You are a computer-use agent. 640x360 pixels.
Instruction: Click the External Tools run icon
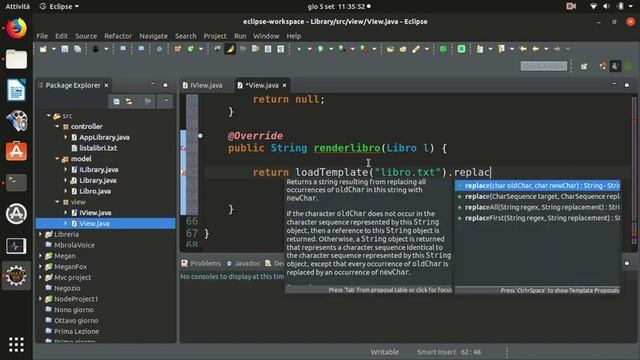pyautogui.click(x=363, y=49)
